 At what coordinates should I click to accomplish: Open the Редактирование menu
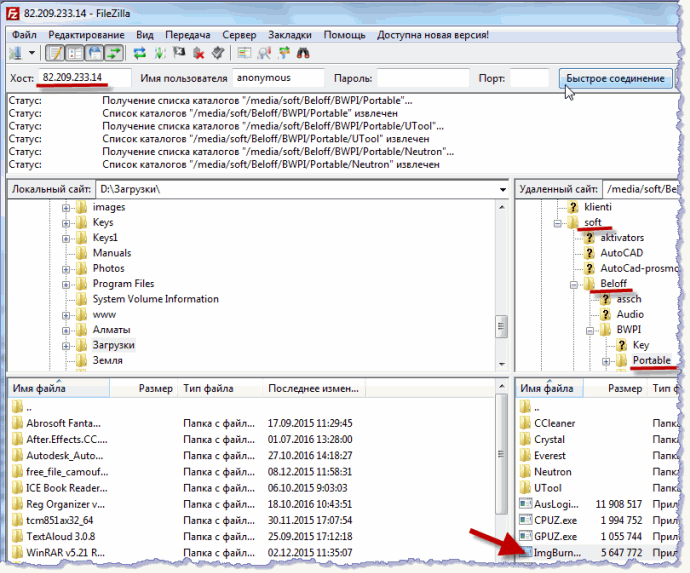point(86,35)
